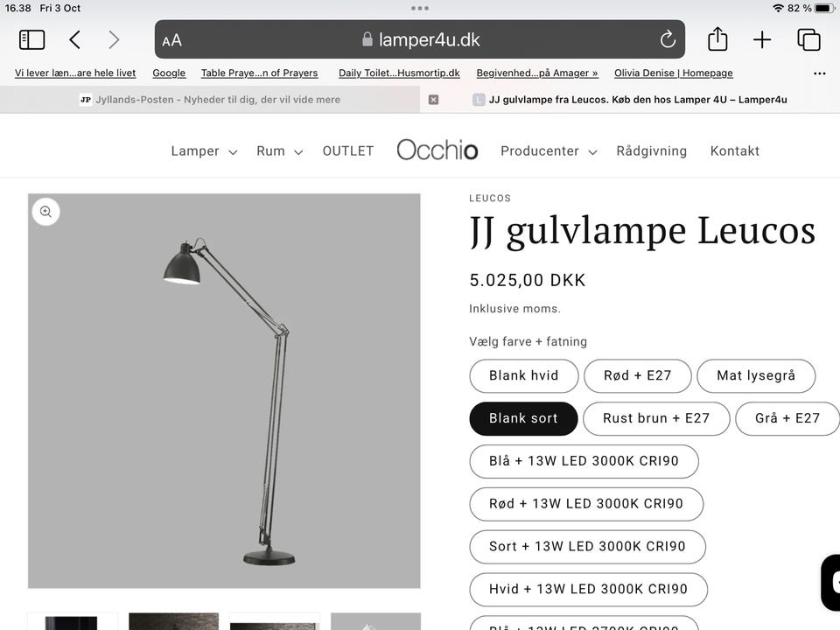
Task: Open a new tab with plus icon
Action: pos(762,40)
